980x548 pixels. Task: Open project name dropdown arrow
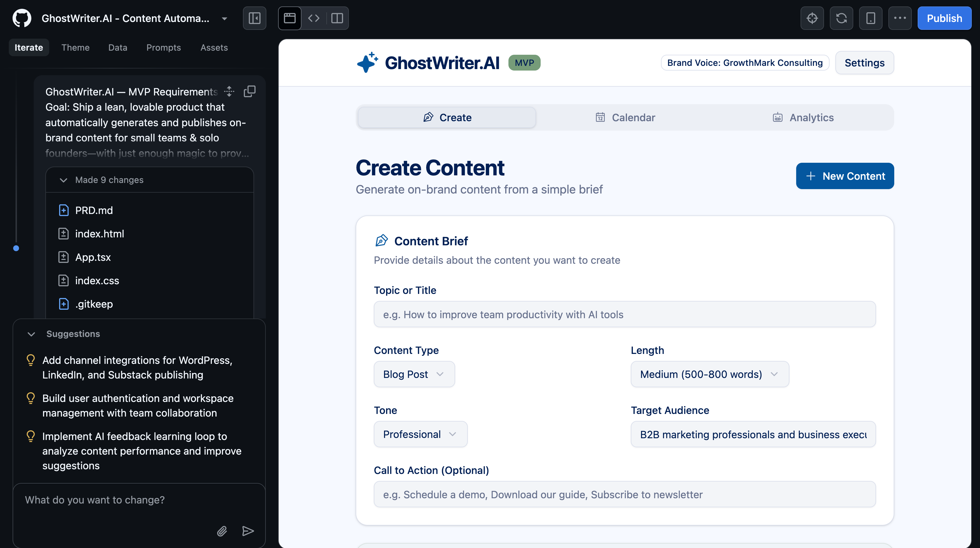(x=225, y=18)
